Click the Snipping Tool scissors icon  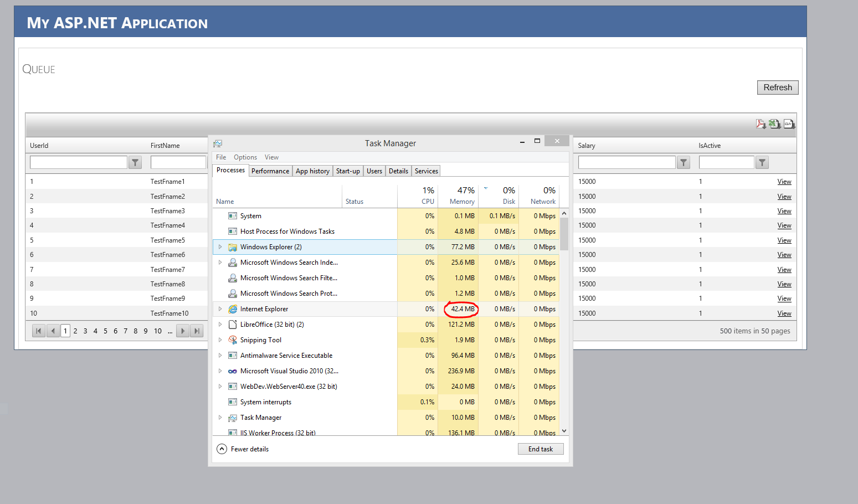[233, 340]
